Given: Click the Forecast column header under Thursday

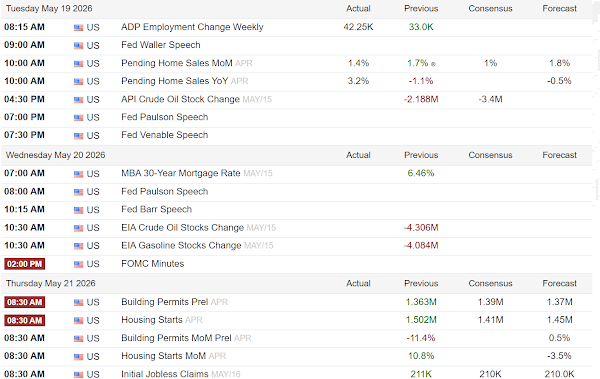Looking at the screenshot, I should 559,283.
